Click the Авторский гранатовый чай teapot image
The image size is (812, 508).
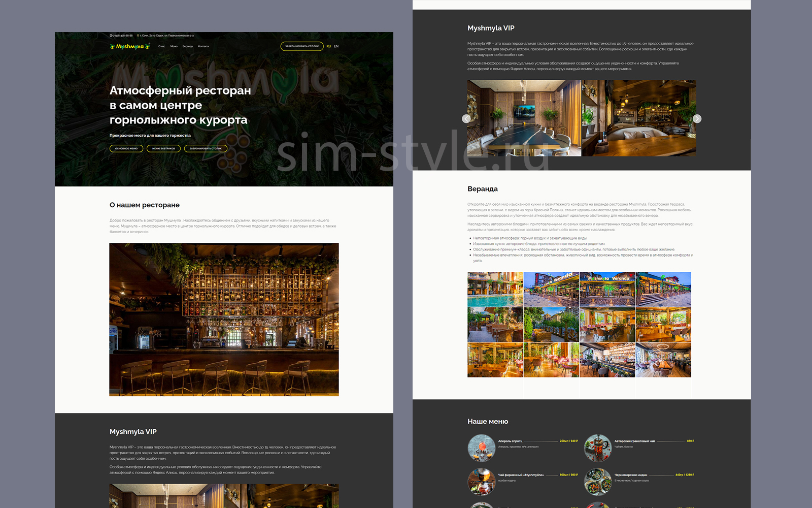pos(598,448)
